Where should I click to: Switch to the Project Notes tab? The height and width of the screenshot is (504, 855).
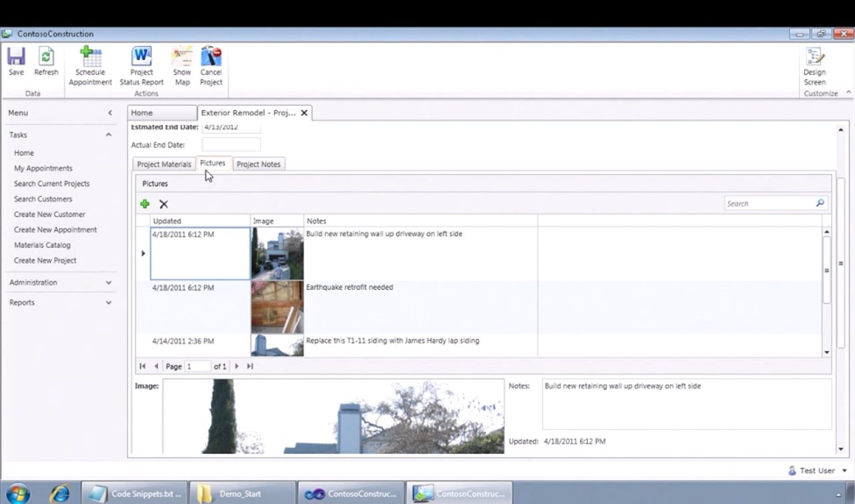pos(259,164)
